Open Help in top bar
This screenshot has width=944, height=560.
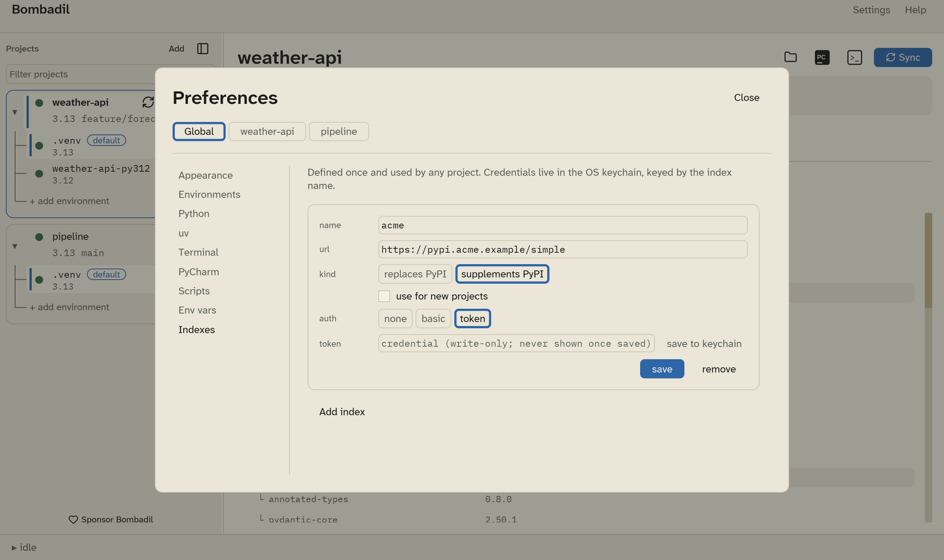[x=915, y=10]
